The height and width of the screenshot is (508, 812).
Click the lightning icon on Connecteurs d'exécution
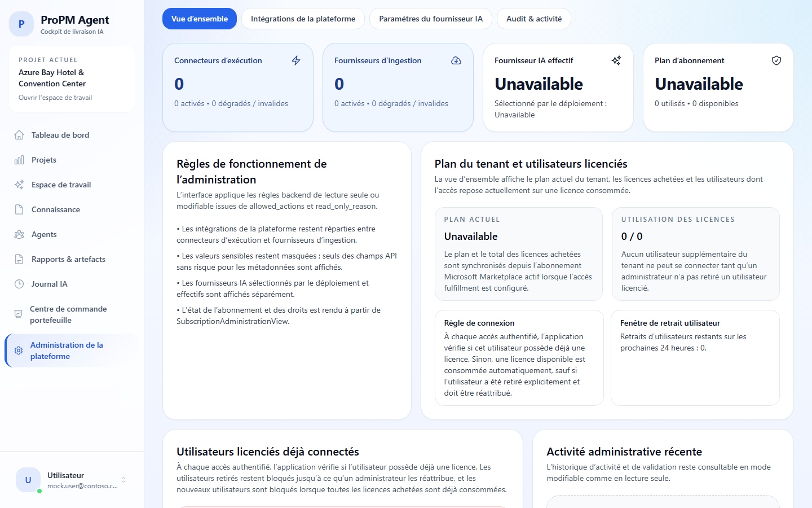click(x=295, y=60)
